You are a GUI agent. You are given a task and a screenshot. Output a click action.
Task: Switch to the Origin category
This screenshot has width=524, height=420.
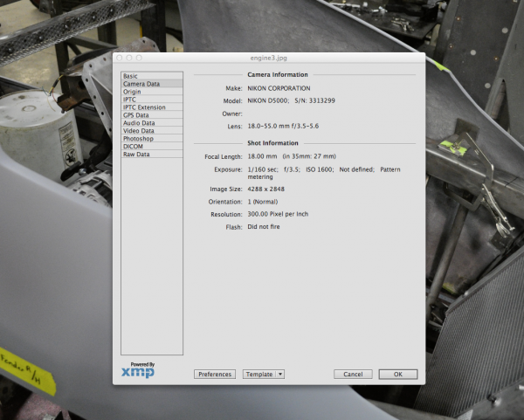(132, 92)
